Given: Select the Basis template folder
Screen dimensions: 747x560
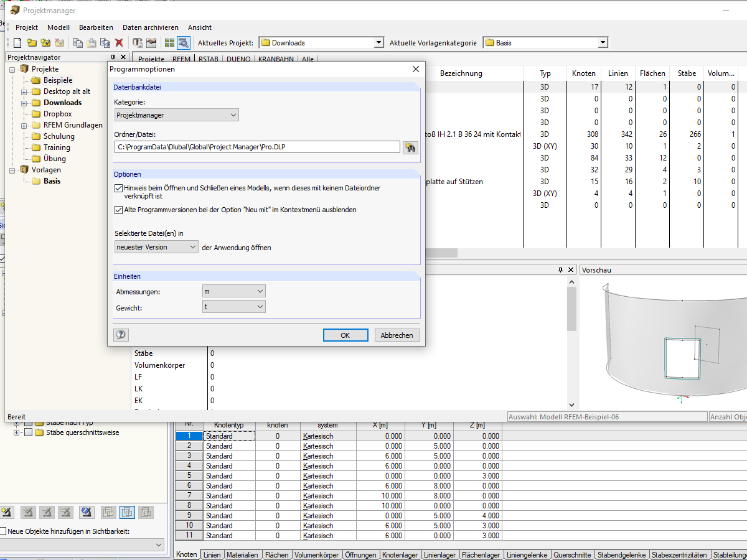Looking at the screenshot, I should [52, 181].
